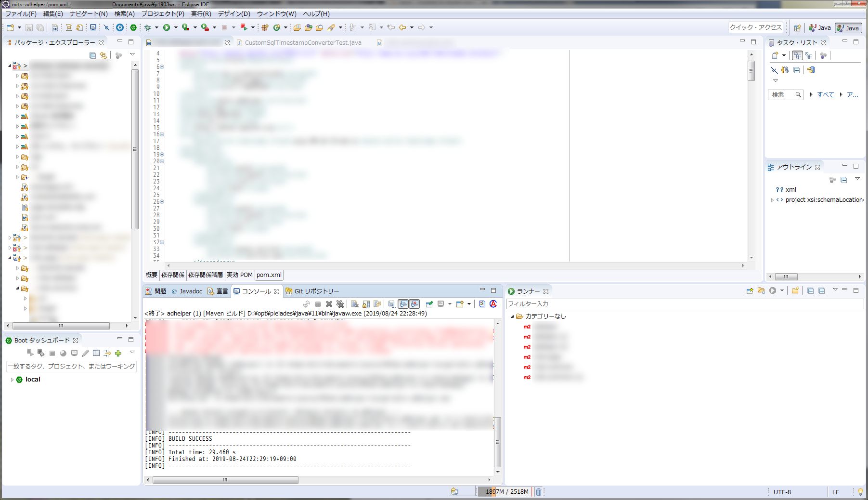Open the 実行(R) menu

(201, 14)
